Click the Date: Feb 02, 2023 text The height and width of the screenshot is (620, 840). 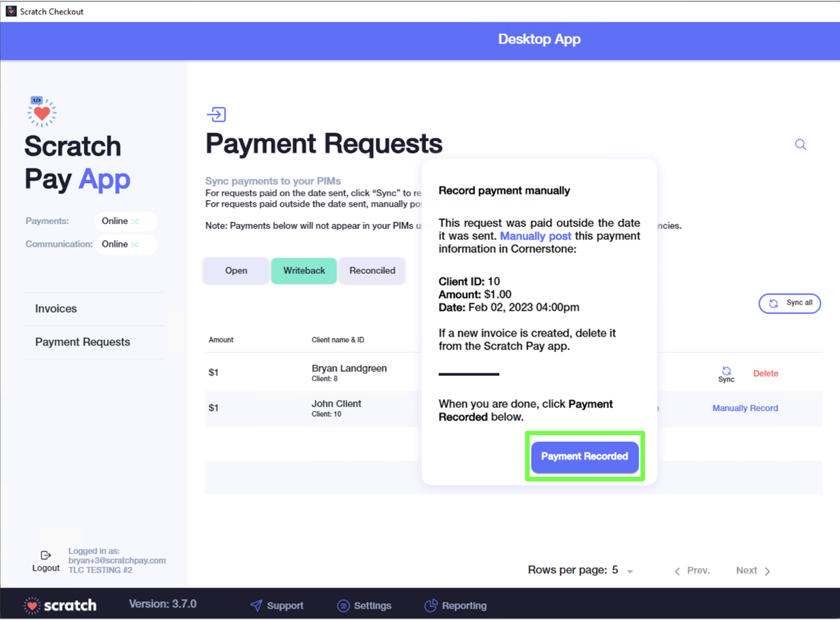point(509,307)
